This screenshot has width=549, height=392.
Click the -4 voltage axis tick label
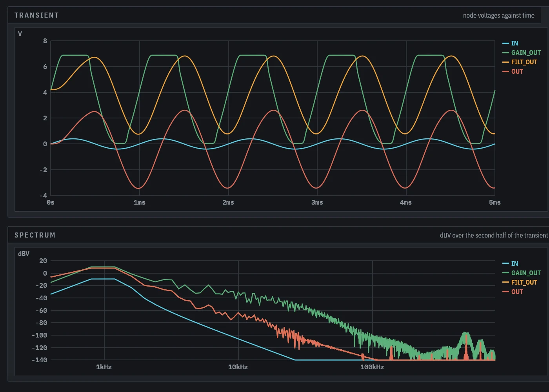click(43, 196)
